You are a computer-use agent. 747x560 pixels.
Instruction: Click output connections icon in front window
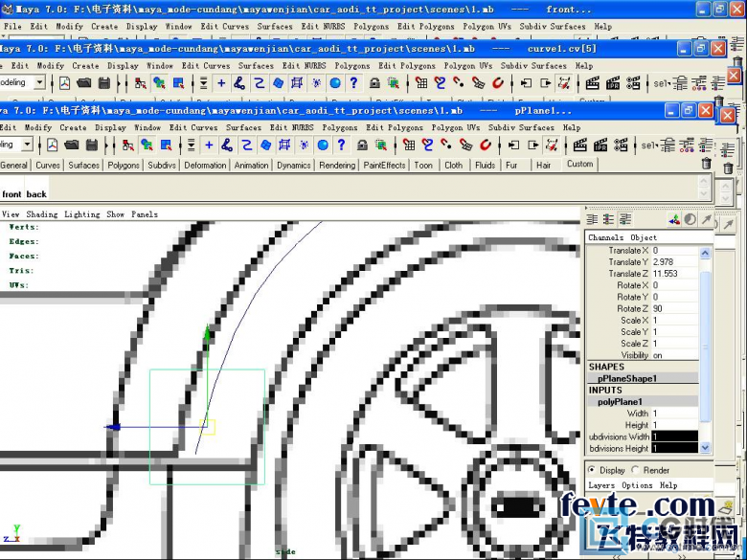pyautogui.click(x=533, y=145)
